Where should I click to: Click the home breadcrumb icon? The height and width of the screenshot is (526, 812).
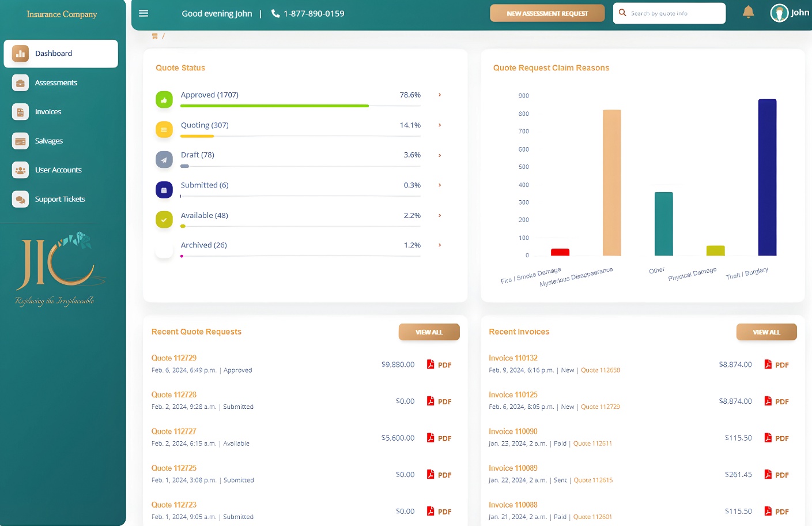(154, 36)
